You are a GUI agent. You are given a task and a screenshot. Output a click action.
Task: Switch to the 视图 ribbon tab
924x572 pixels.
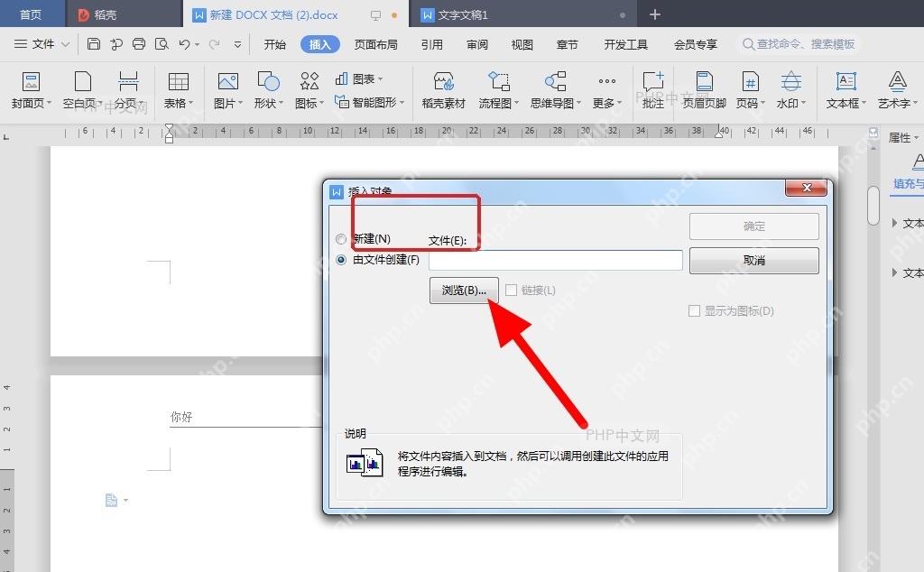pos(522,44)
